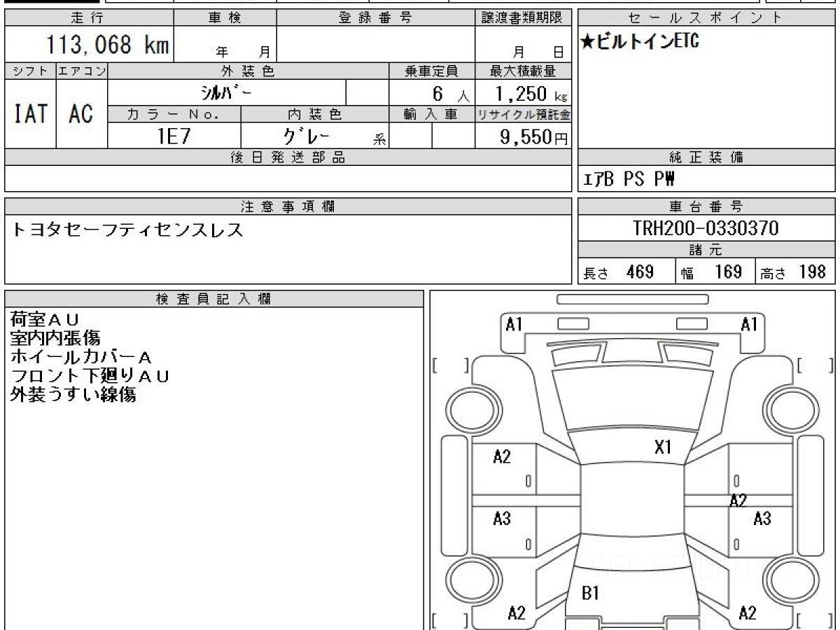
Task: Click the front-right wheel circle in the diagram
Action: point(794,409)
